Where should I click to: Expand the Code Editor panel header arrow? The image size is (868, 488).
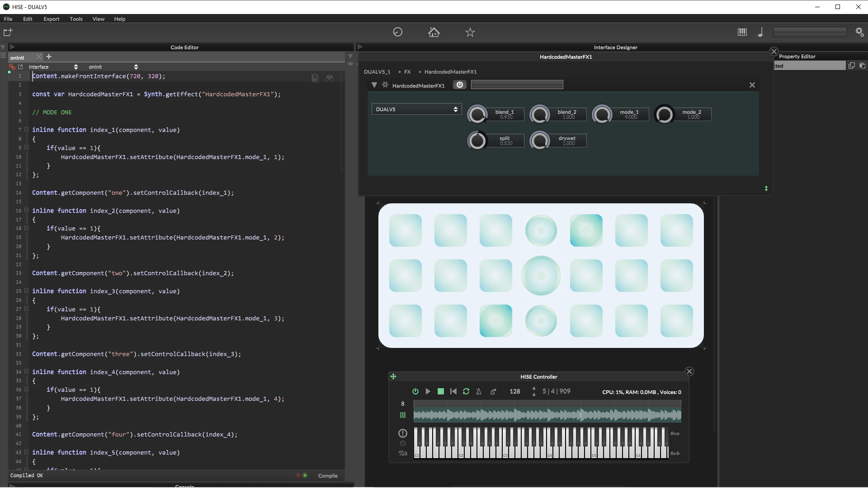[12, 47]
